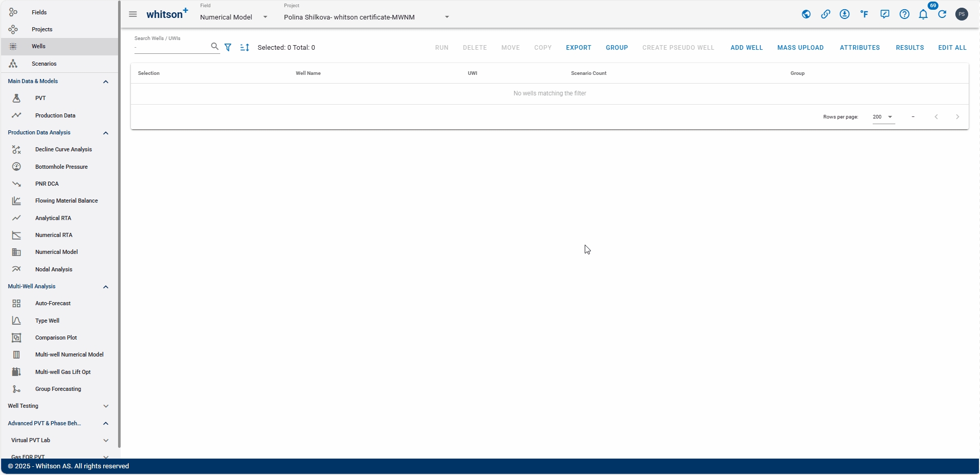Click the whitson+ logo
Screen dimensions: 980x475
(x=167, y=14)
